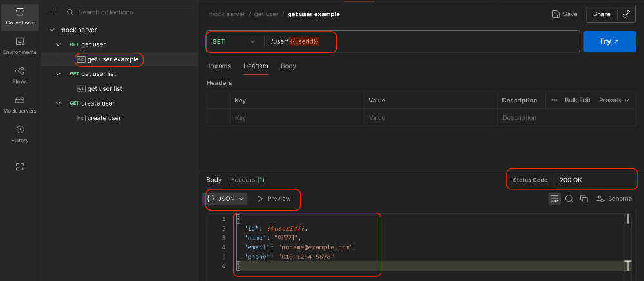Click the empty header Key cell
This screenshot has width=644, height=281.
point(296,117)
